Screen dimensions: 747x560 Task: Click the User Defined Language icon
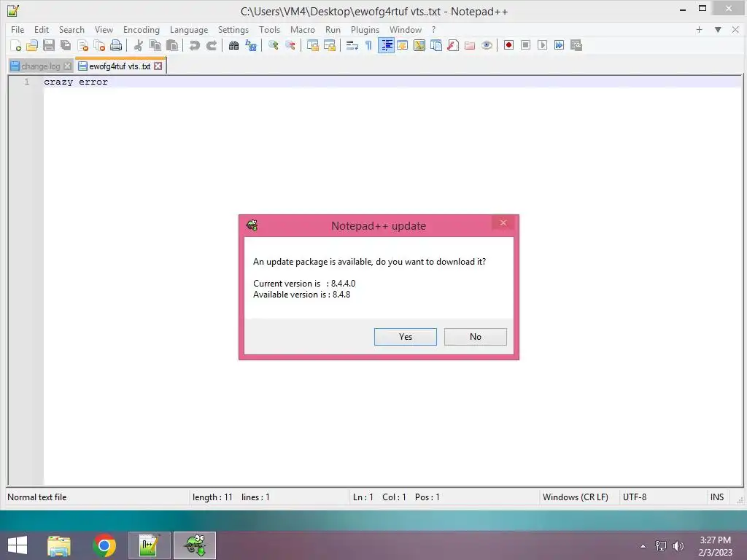coord(403,45)
